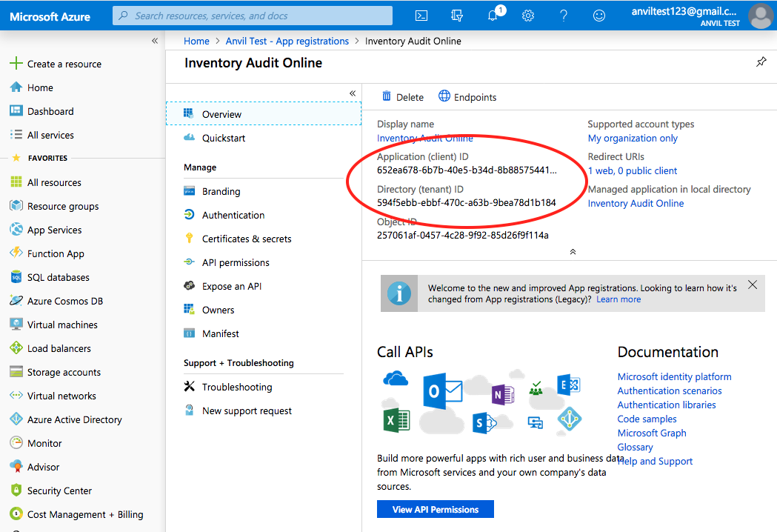The height and width of the screenshot is (532, 777).
Task: Collapse the left navigation pane
Action: pos(155,42)
